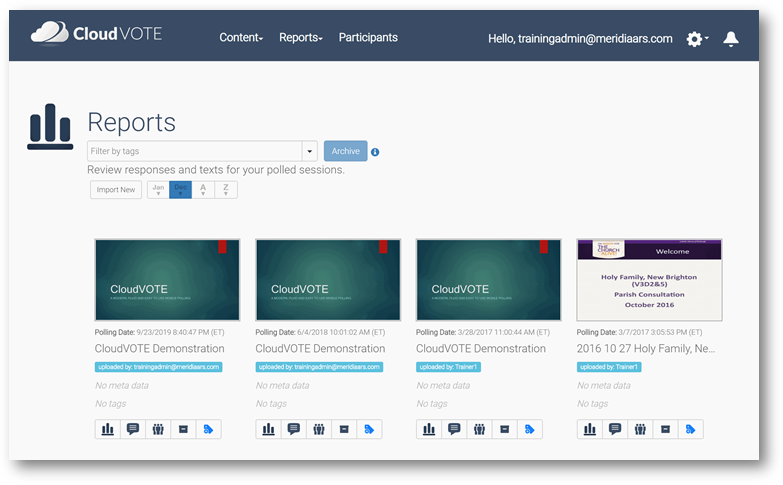Screen dimensions: 783x485
Task: Click the CloudVOTE logo
Action: 96,33
